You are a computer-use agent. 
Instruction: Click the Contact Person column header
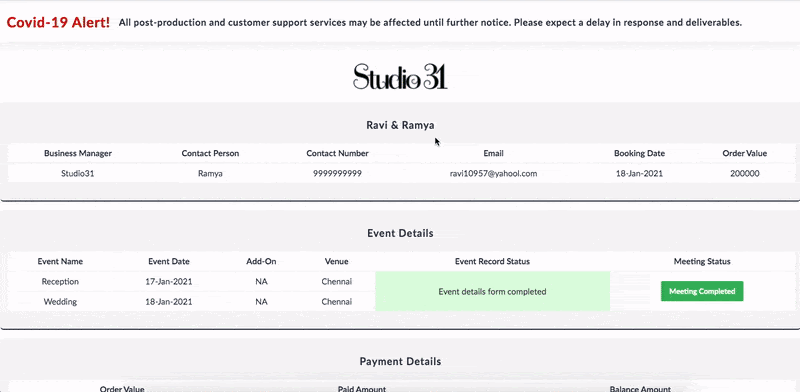click(210, 153)
